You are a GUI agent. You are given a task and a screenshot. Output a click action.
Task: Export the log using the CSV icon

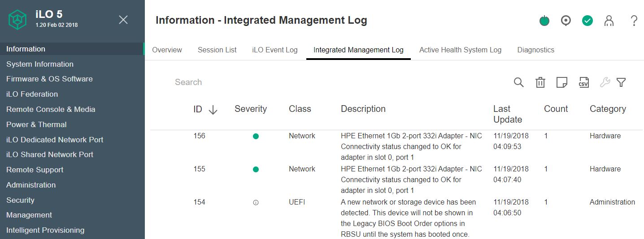click(x=583, y=82)
